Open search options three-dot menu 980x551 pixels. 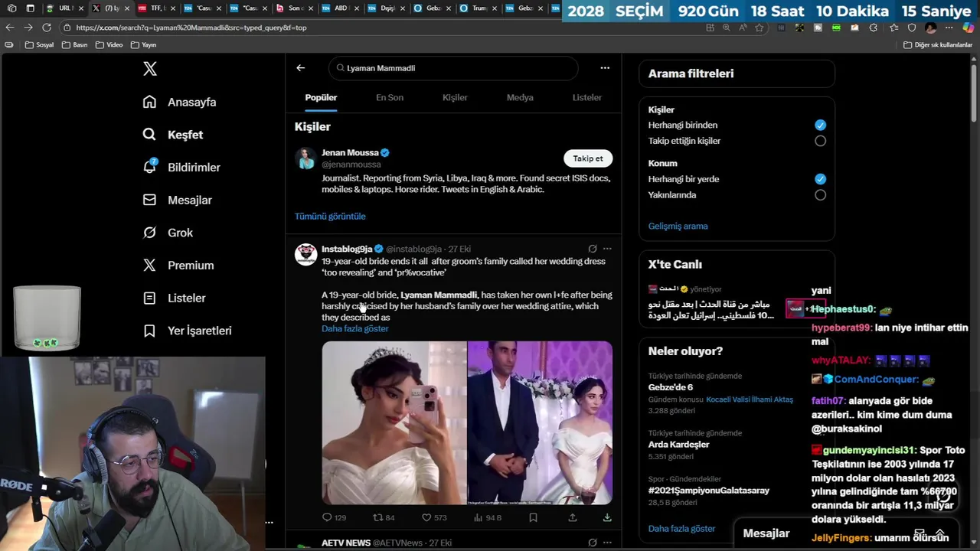pyautogui.click(x=605, y=68)
